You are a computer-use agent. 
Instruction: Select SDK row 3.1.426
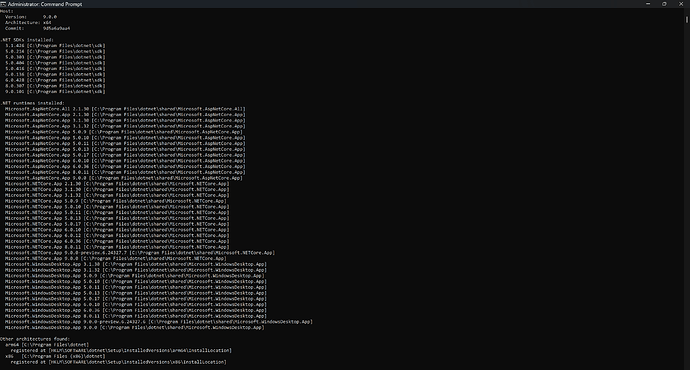coord(55,45)
